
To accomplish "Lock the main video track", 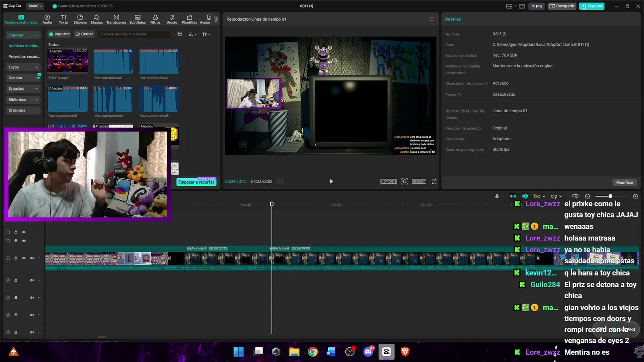I will [16, 258].
